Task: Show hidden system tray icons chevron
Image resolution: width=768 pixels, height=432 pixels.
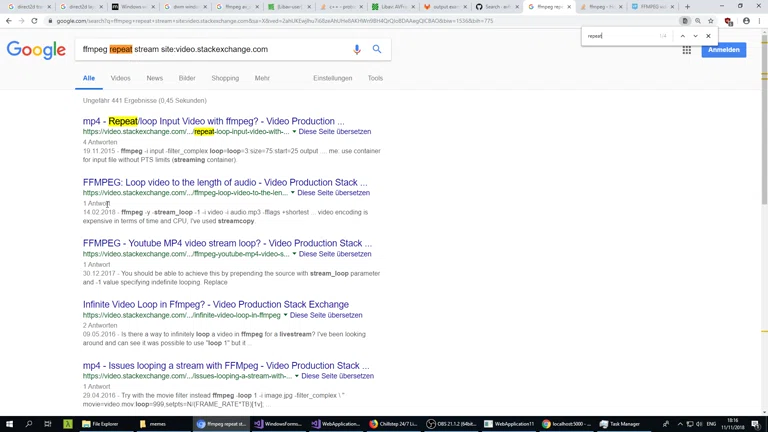Action: (x=680, y=424)
